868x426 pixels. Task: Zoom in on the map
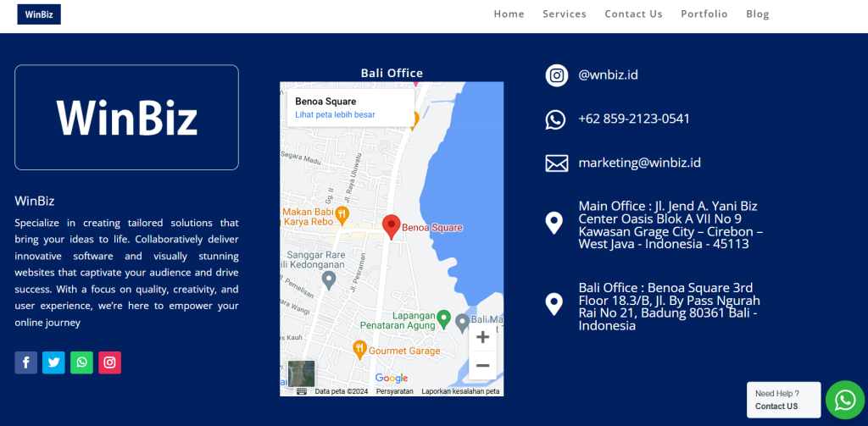click(482, 337)
